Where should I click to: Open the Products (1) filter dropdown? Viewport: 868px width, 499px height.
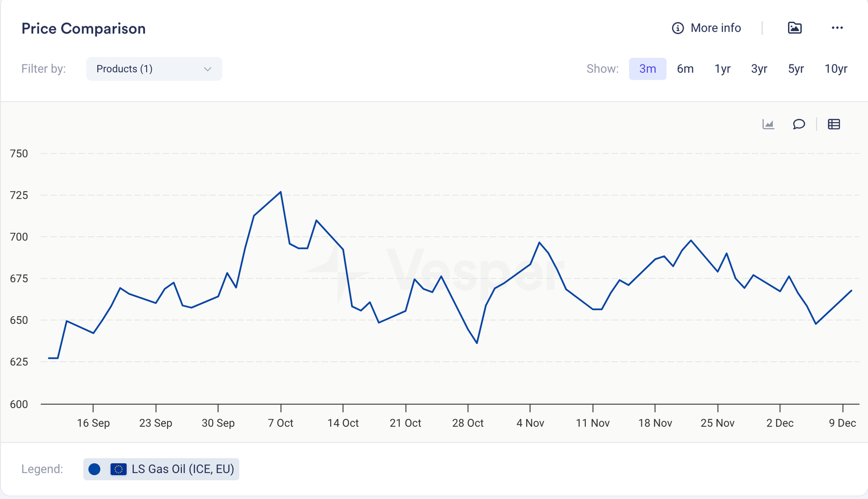pos(154,69)
